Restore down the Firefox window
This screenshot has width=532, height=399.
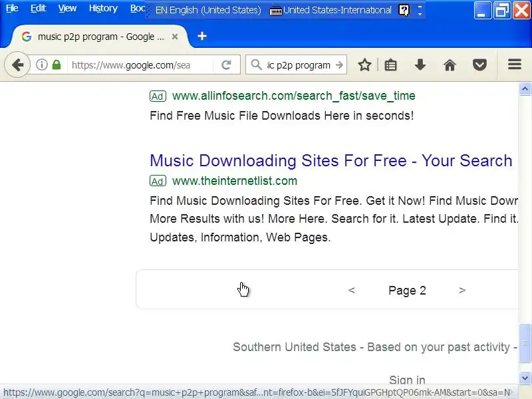click(502, 10)
